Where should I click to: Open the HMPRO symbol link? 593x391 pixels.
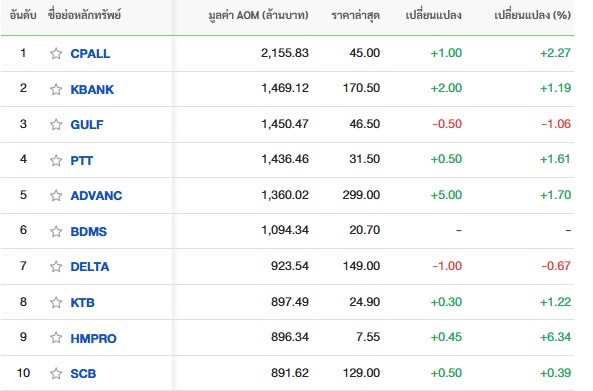click(93, 338)
